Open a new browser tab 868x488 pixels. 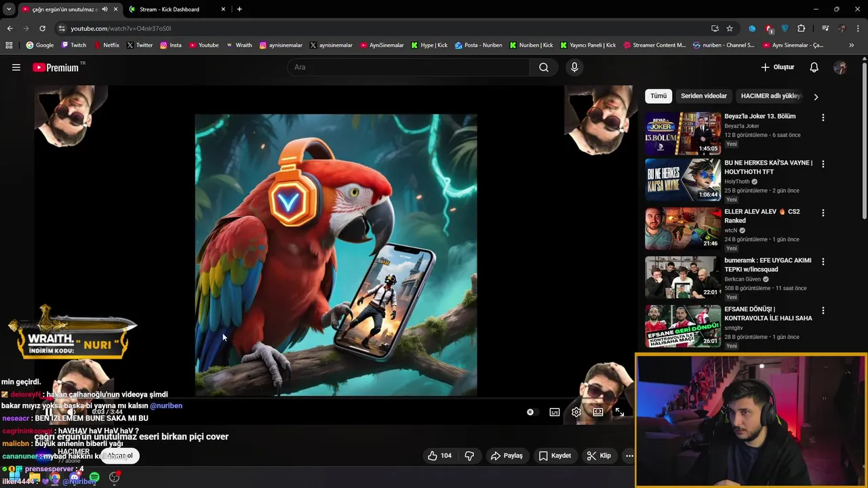click(239, 9)
